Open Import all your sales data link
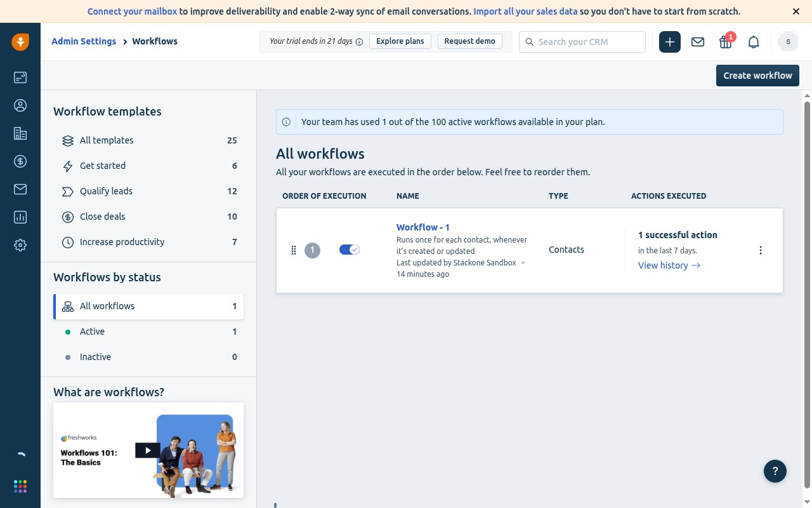 (x=525, y=11)
